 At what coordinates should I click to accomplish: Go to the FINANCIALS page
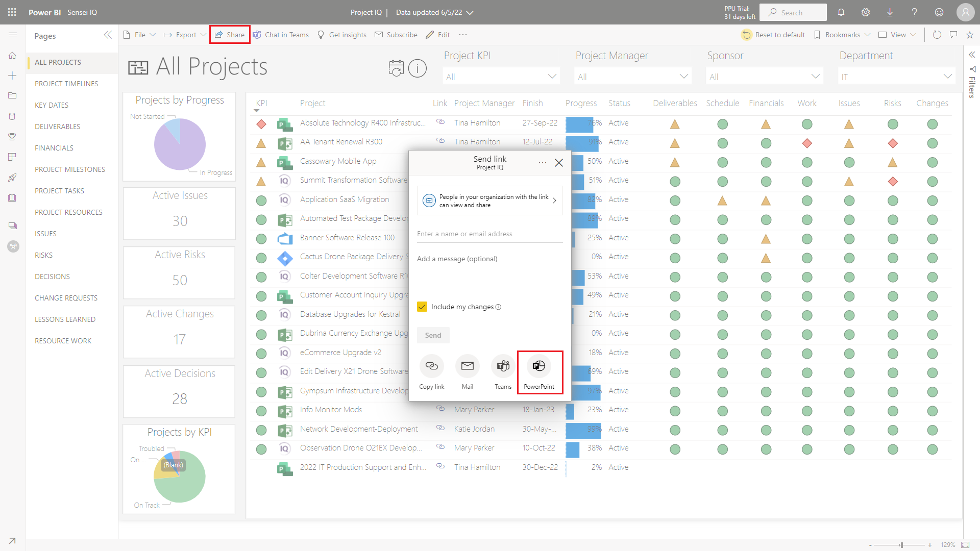(54, 148)
